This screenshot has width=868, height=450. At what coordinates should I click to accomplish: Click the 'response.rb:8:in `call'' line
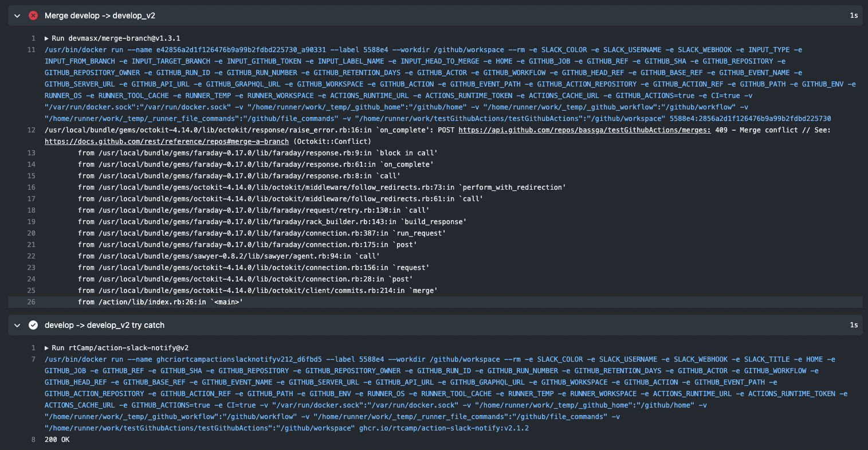pos(239,176)
